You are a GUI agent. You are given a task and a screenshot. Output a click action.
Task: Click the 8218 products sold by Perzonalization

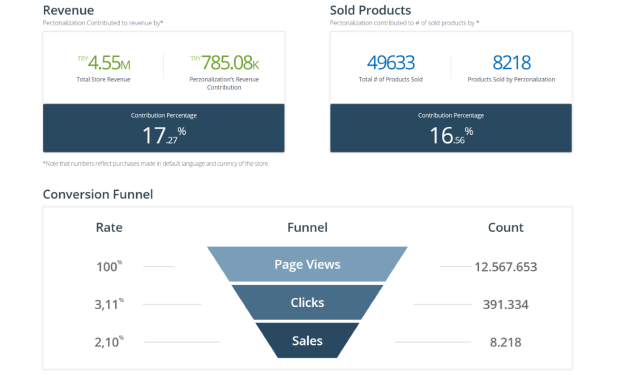(x=511, y=62)
